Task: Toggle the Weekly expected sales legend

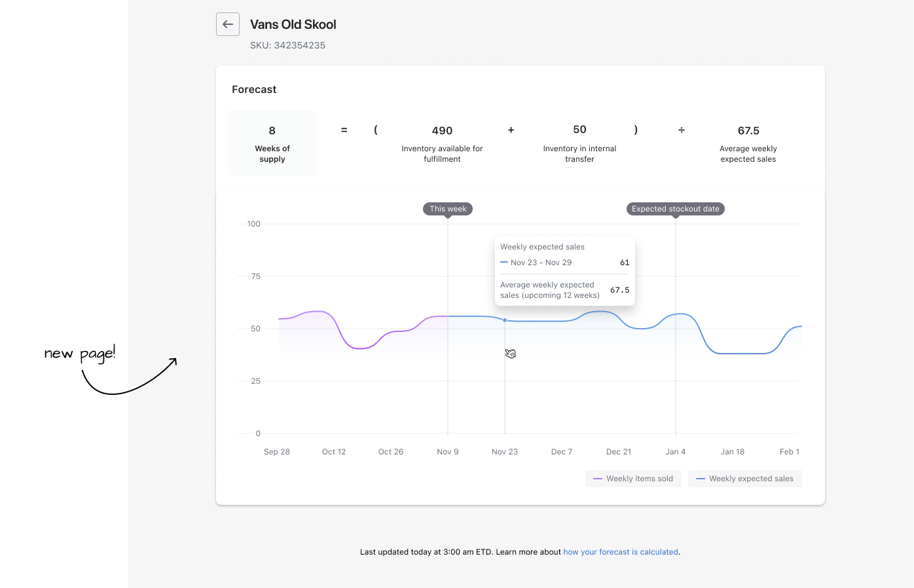Action: point(744,479)
